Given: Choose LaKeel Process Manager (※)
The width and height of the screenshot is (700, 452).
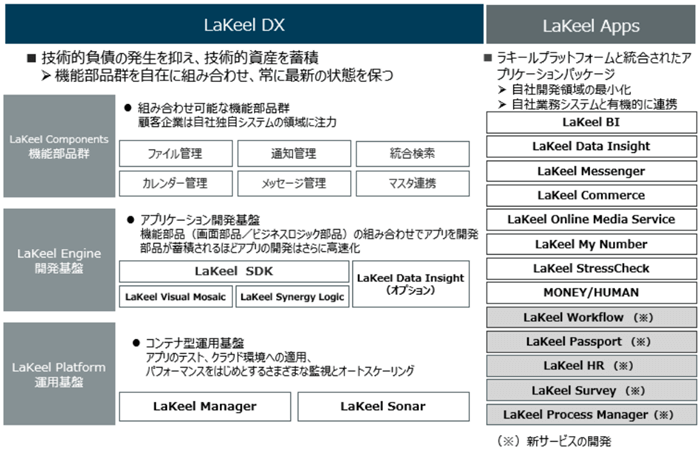Looking at the screenshot, I should click(591, 415).
